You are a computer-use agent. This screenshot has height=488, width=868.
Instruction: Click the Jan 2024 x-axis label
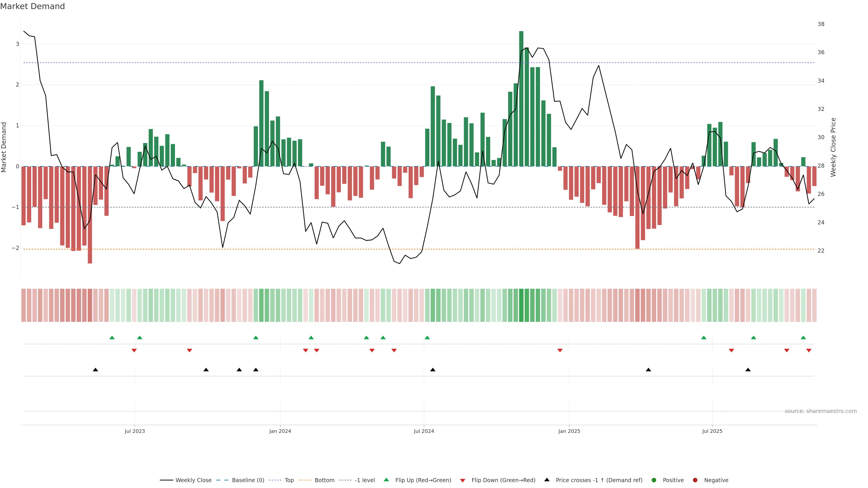(x=280, y=431)
